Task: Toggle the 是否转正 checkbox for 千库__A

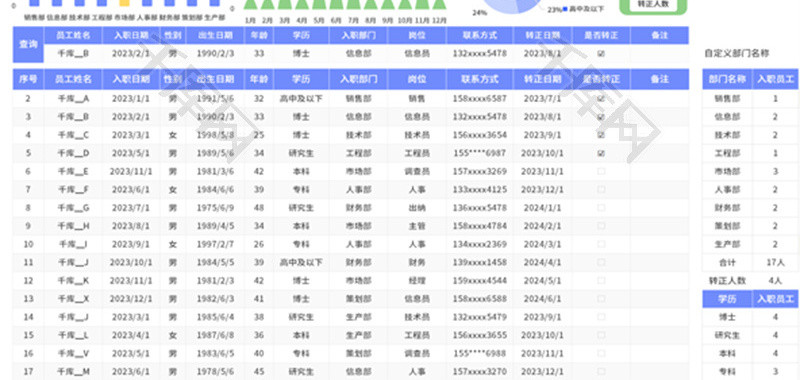Action: tap(601, 99)
